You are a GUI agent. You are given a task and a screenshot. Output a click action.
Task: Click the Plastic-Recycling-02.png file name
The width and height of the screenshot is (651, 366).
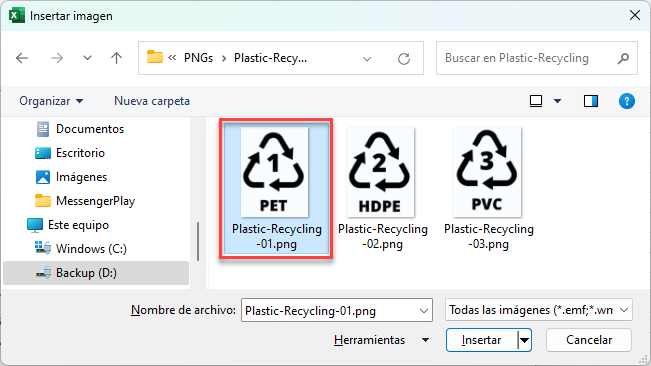tap(382, 236)
